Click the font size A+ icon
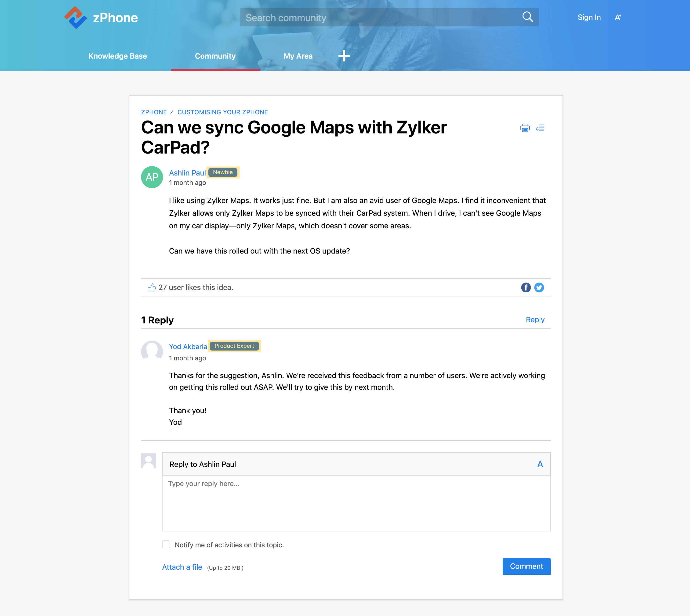The image size is (690, 616). (x=617, y=18)
